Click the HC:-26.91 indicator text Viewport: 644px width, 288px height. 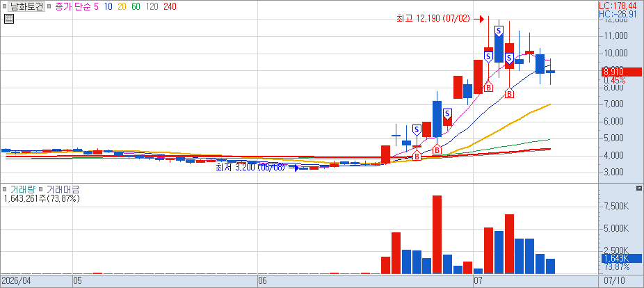point(618,14)
